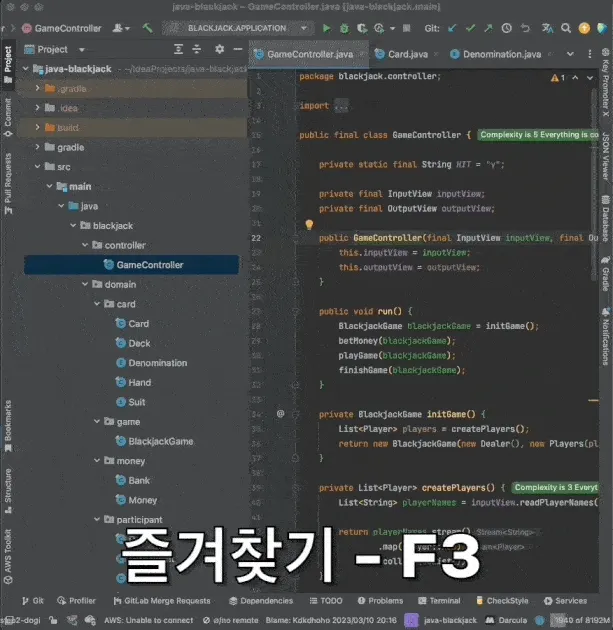Select GameController in the project tree
This screenshot has height=630, width=613.
(132, 265)
